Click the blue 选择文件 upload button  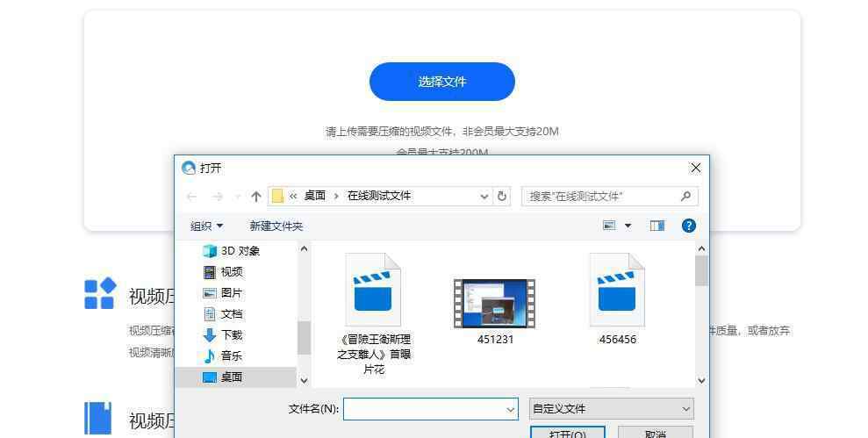tap(441, 82)
